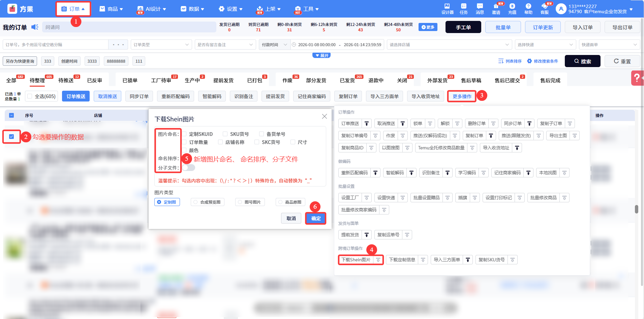Image resolution: width=644 pixels, height=319 pixels.
Task: Click the speaker announcement icon beside 我的订单
Action: pos(35,27)
